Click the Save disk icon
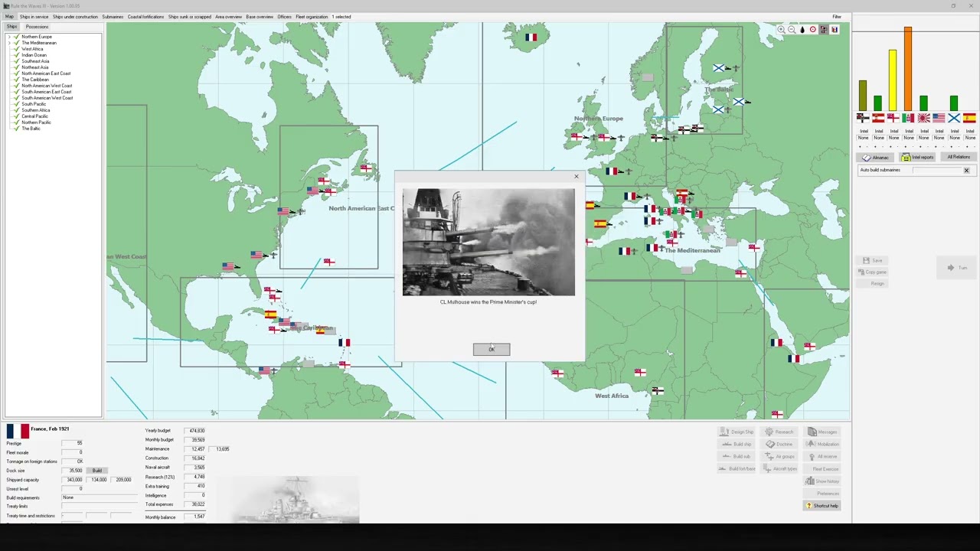 tap(866, 261)
